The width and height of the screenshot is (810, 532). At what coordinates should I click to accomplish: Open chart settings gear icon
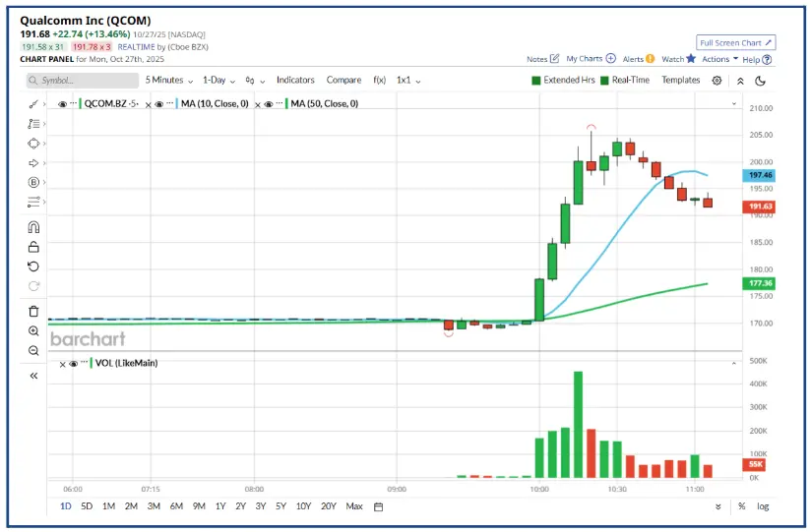(717, 81)
